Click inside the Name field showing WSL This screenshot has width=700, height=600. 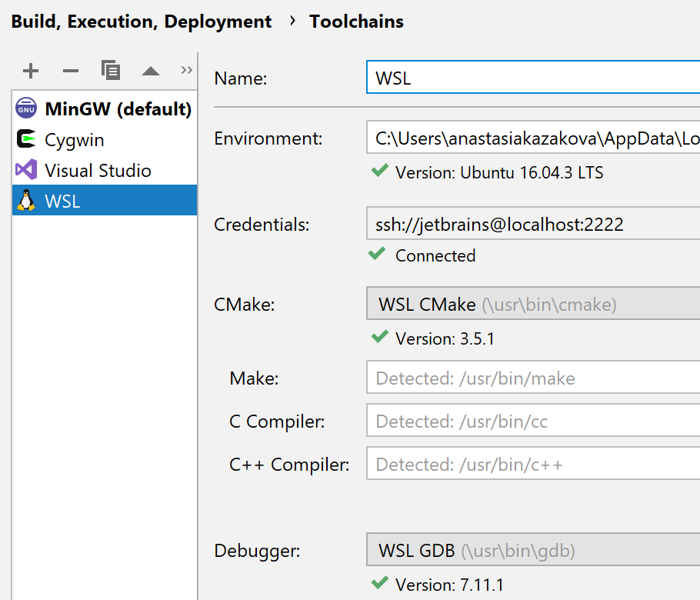click(x=500, y=77)
